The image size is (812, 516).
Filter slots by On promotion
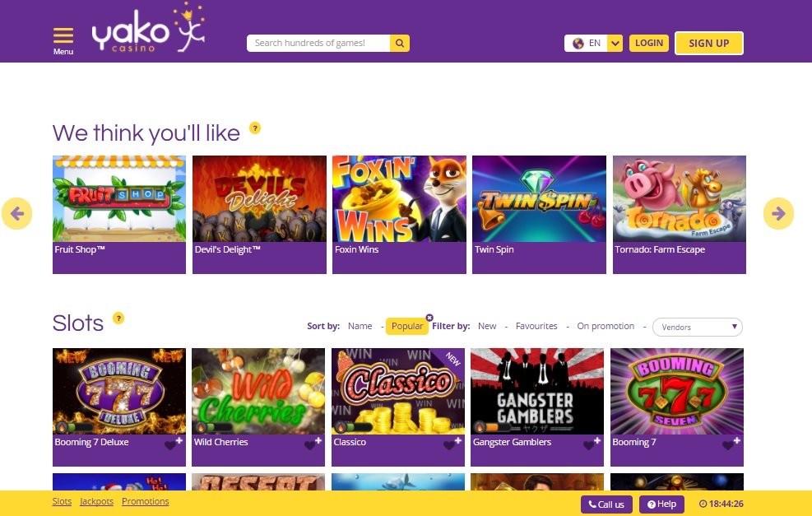coord(606,326)
